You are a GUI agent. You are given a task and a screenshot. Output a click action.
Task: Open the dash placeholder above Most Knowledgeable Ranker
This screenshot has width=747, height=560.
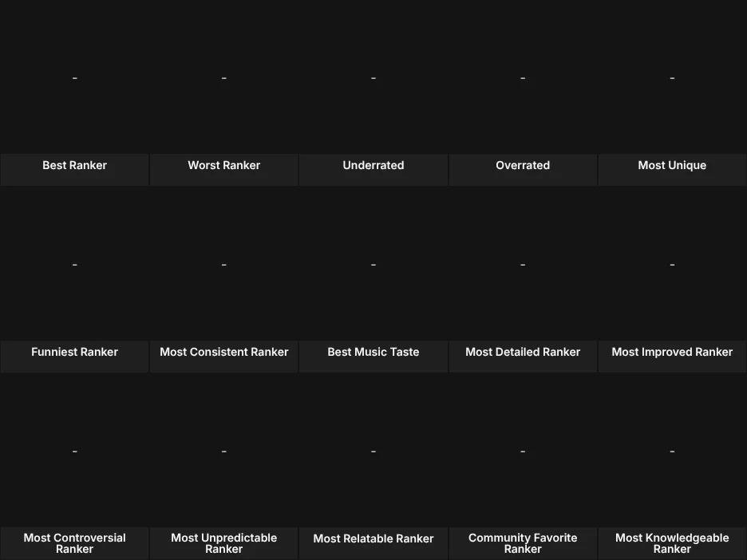672,452
